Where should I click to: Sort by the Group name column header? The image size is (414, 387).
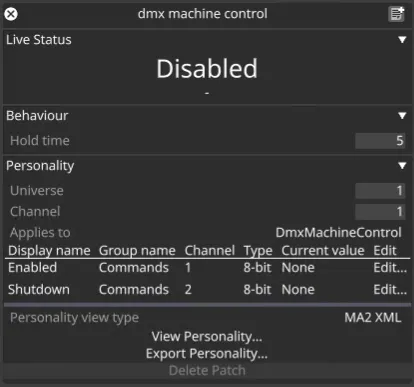(137, 251)
